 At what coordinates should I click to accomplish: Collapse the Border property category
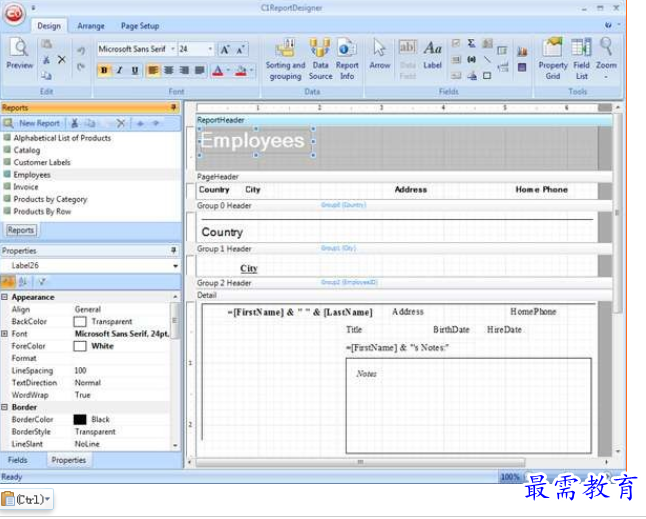[x=5, y=407]
